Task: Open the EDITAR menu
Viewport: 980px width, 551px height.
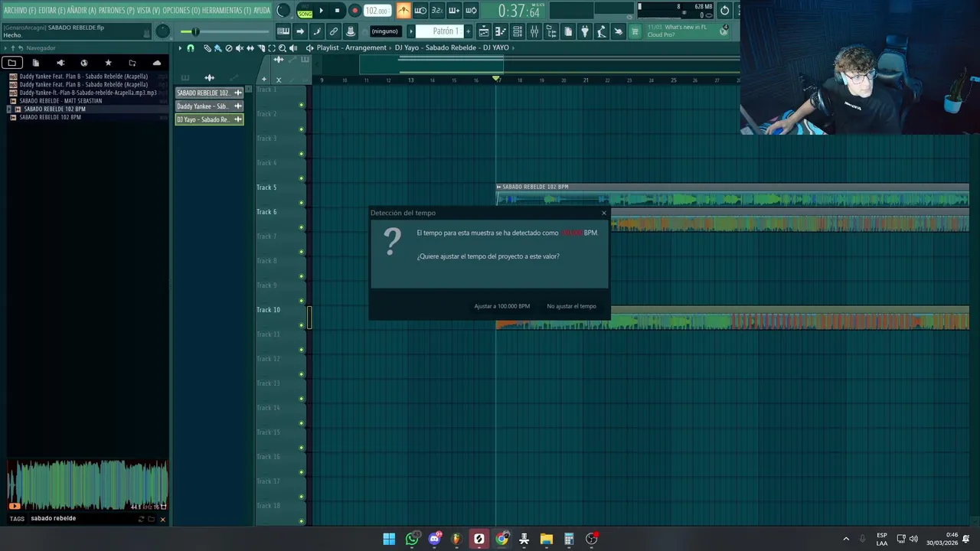Action: click(51, 11)
